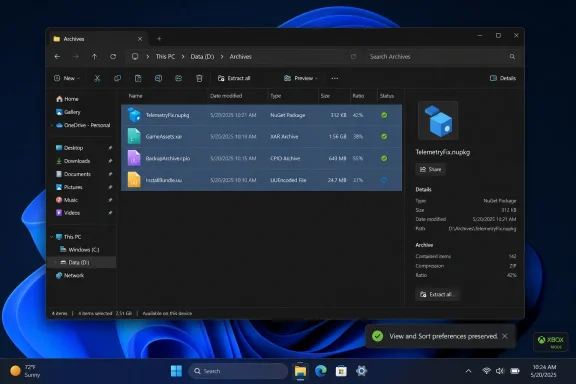Click the Share button in details pane
576x384 pixels.
tap(431, 169)
